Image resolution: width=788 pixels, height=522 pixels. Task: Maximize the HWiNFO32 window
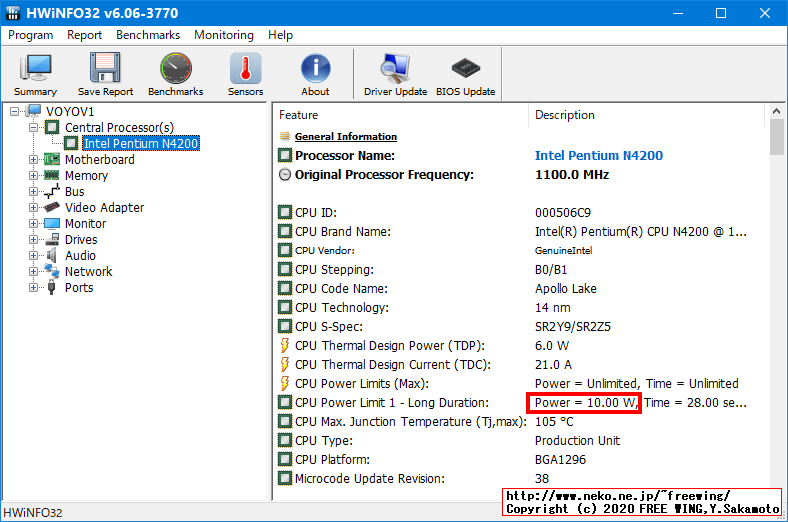721,13
